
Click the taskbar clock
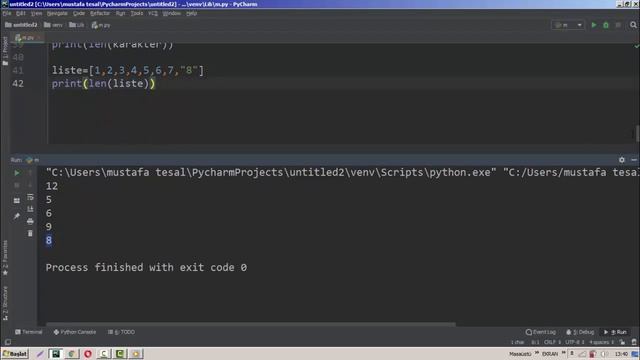click(x=621, y=354)
